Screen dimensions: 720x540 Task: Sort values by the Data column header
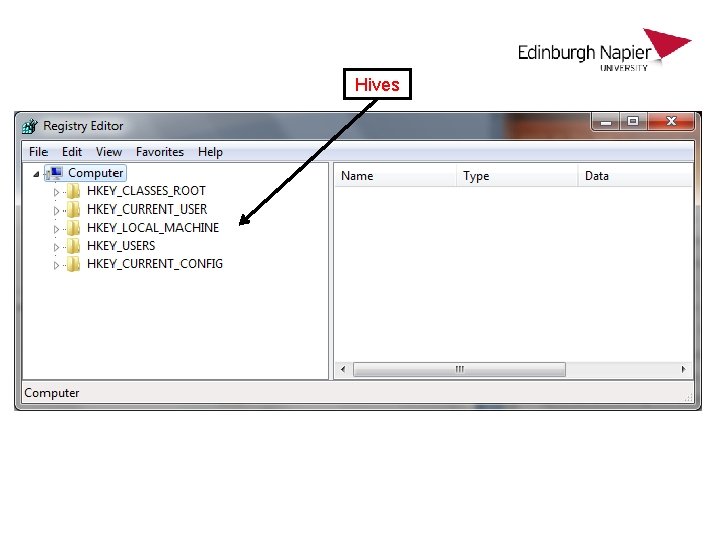pos(635,176)
